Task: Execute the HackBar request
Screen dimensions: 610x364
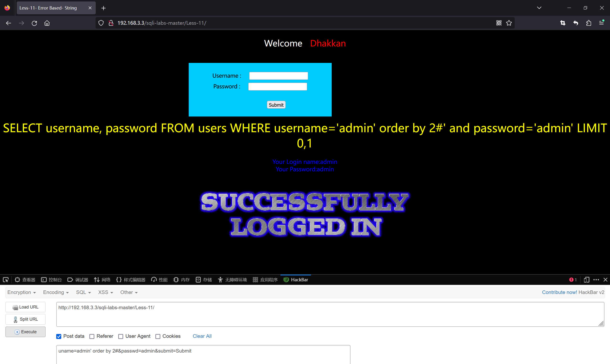Action: click(25, 332)
